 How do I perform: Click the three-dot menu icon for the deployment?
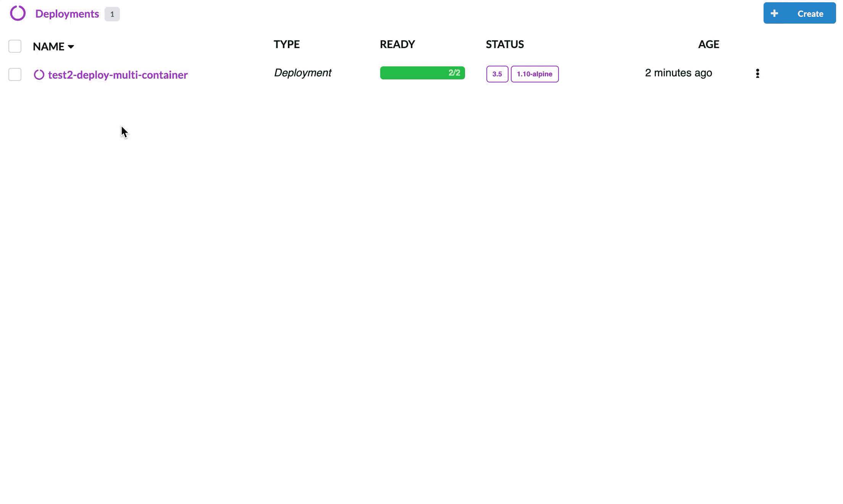[757, 73]
